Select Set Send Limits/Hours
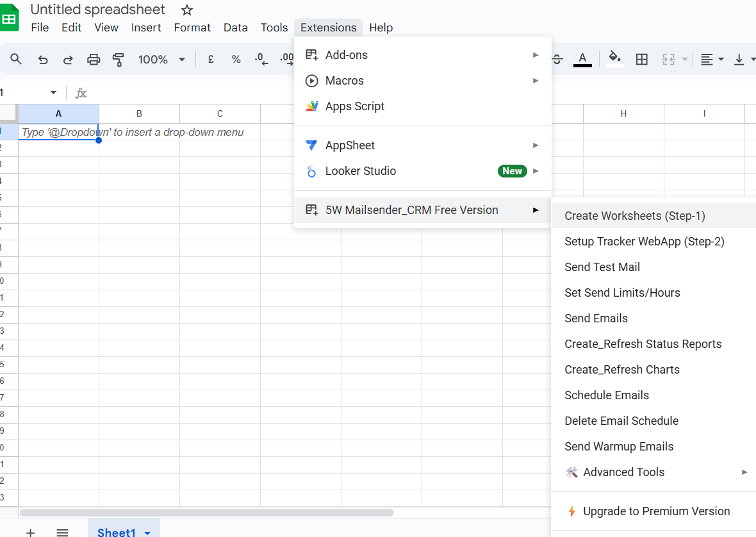 point(653,293)
